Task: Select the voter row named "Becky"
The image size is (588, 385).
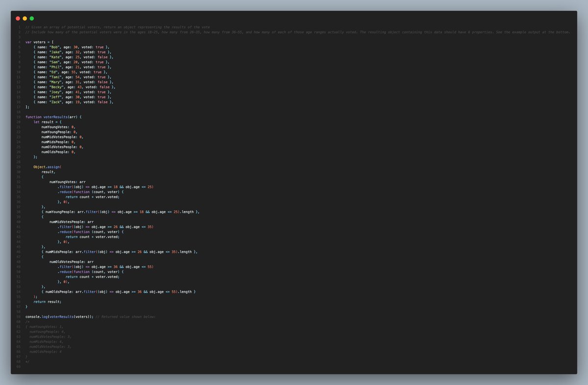Action: (x=74, y=87)
